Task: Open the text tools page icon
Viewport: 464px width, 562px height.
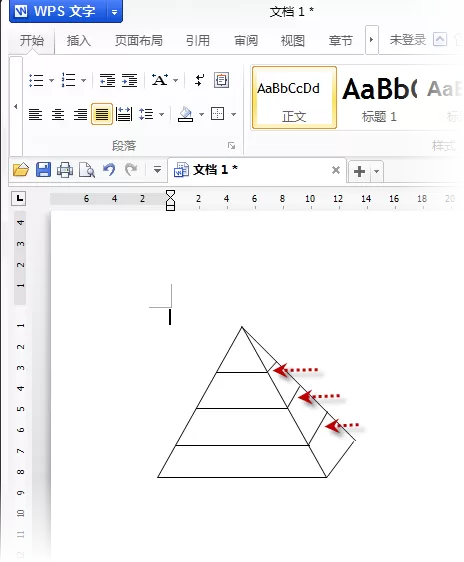Action: click(x=221, y=80)
